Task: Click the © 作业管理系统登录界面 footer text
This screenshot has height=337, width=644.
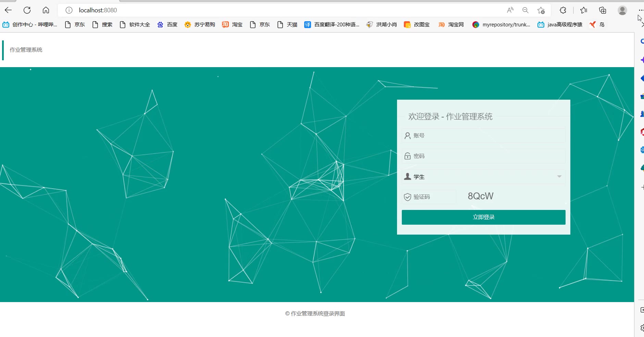Action: 315,314
